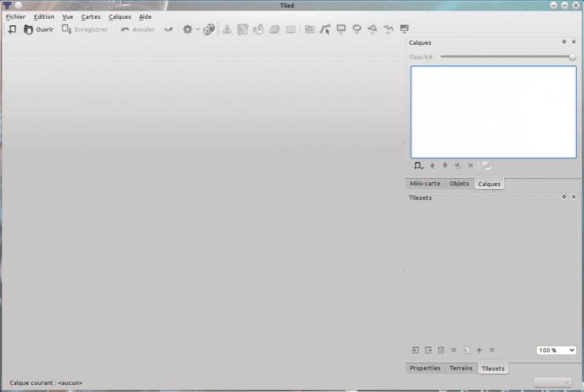Click the new map icon in toolbar

pyautogui.click(x=12, y=29)
